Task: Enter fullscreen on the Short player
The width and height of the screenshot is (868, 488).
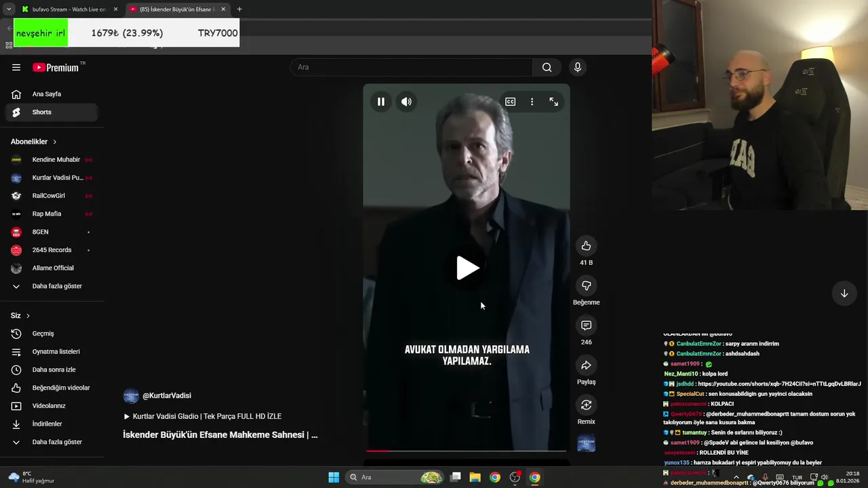Action: coord(553,102)
